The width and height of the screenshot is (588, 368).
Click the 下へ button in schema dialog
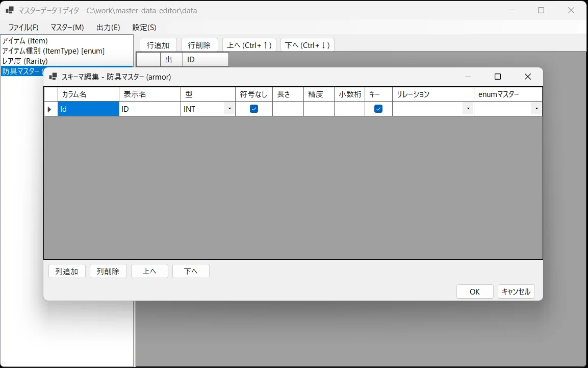[191, 271]
